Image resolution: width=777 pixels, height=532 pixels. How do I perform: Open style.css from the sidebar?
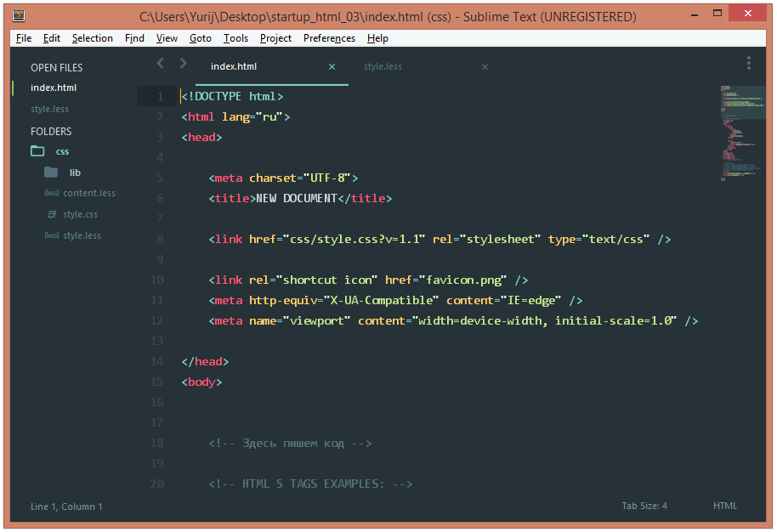coord(80,214)
